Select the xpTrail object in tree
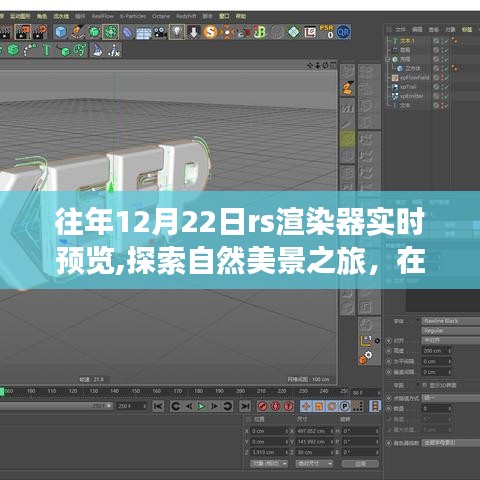Image resolution: width=480 pixels, height=480 pixels. click(408, 87)
